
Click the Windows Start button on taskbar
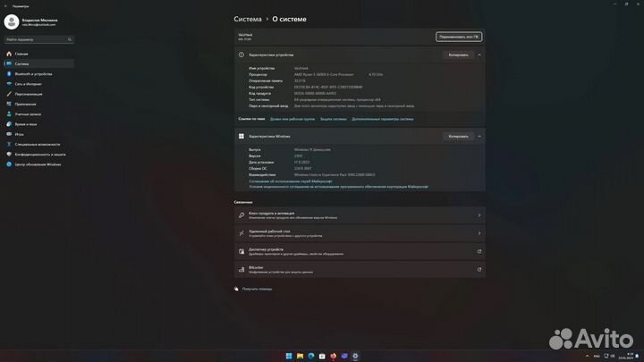pos(288,356)
